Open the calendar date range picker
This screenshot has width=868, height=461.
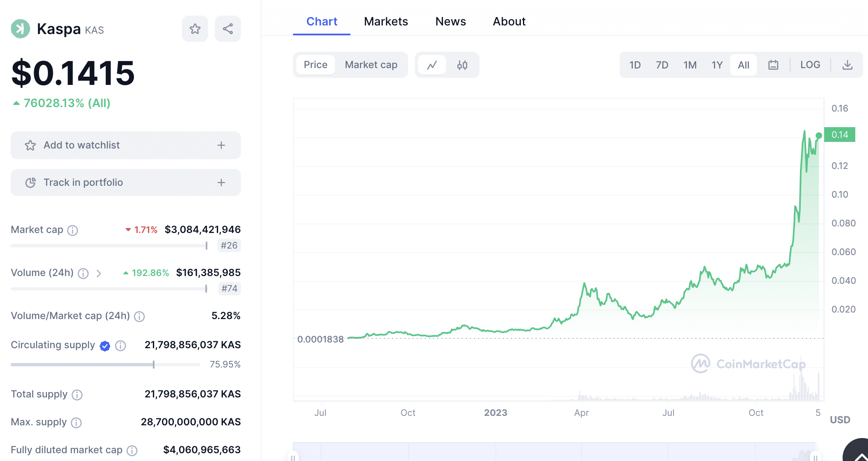pyautogui.click(x=773, y=65)
